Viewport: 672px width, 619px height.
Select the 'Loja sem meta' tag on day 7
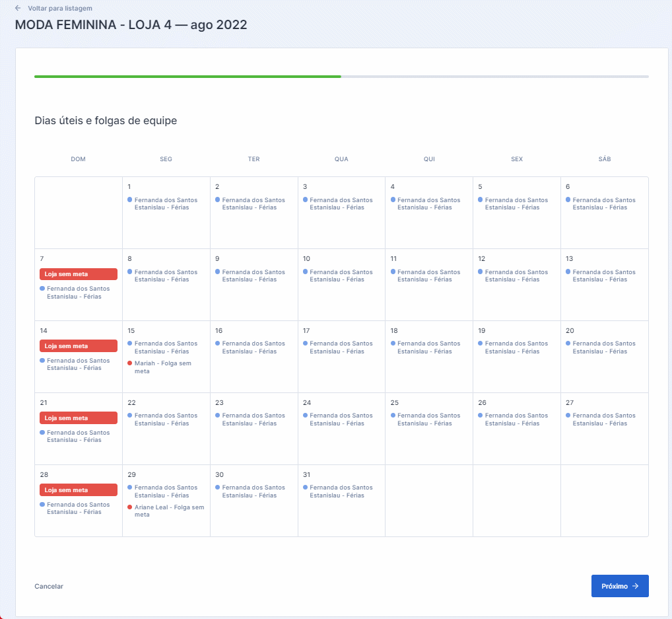pyautogui.click(x=79, y=274)
